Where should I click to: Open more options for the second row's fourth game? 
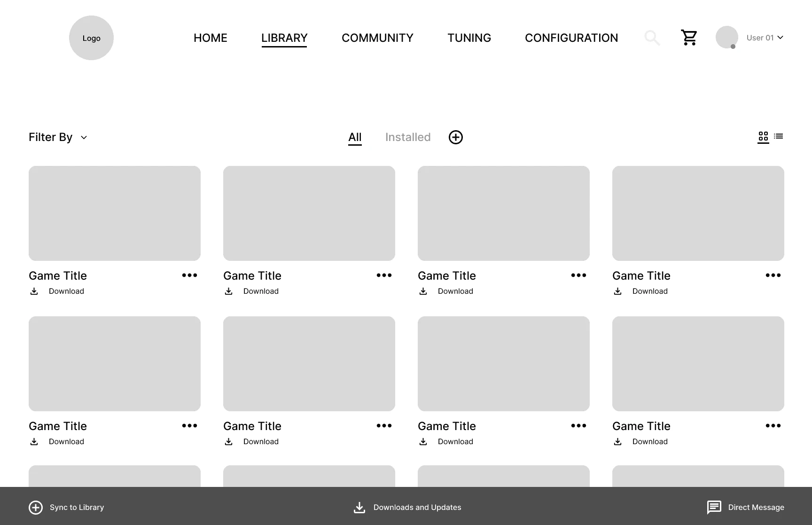coord(773,426)
